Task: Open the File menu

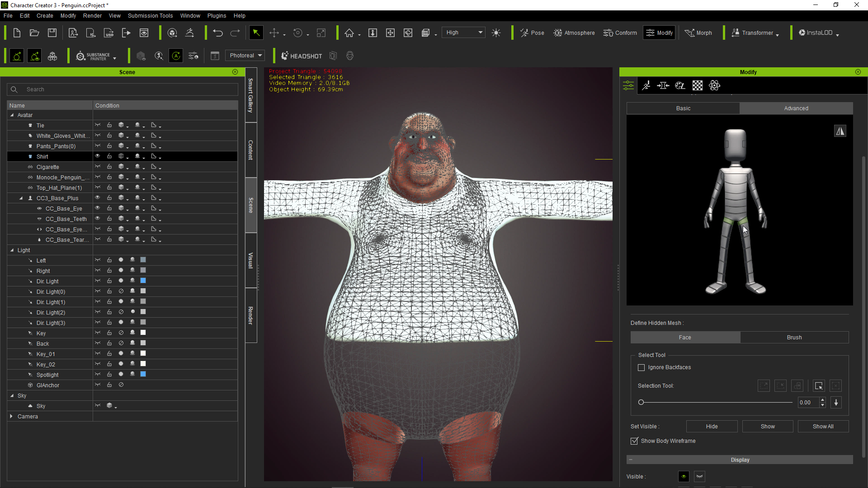Action: (x=8, y=16)
